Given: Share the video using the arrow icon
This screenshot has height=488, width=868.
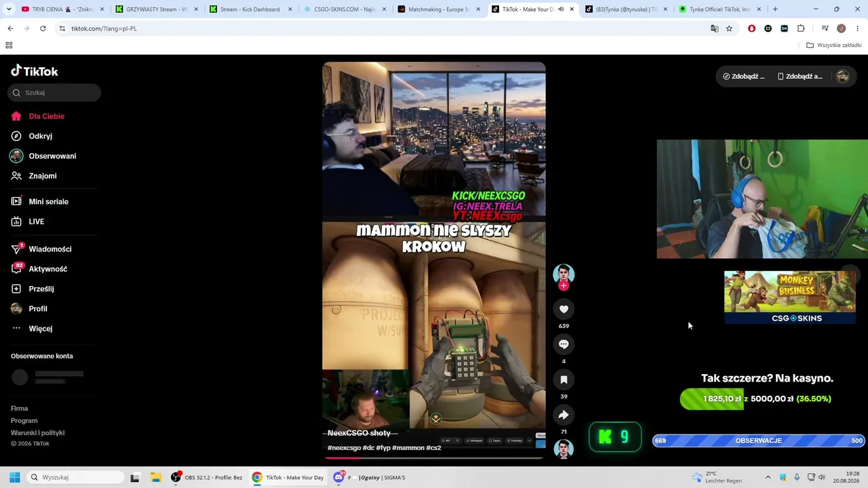Looking at the screenshot, I should coord(564,415).
